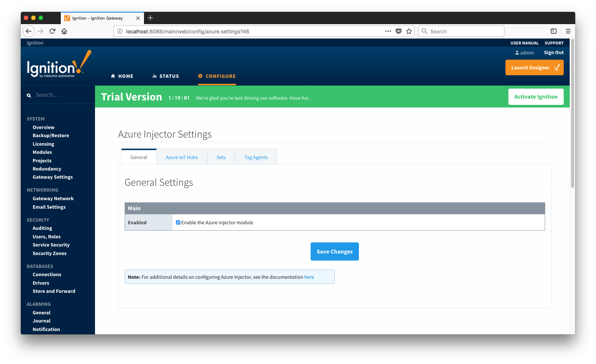Select the Sets tab
The height and width of the screenshot is (364, 596).
coord(221,157)
